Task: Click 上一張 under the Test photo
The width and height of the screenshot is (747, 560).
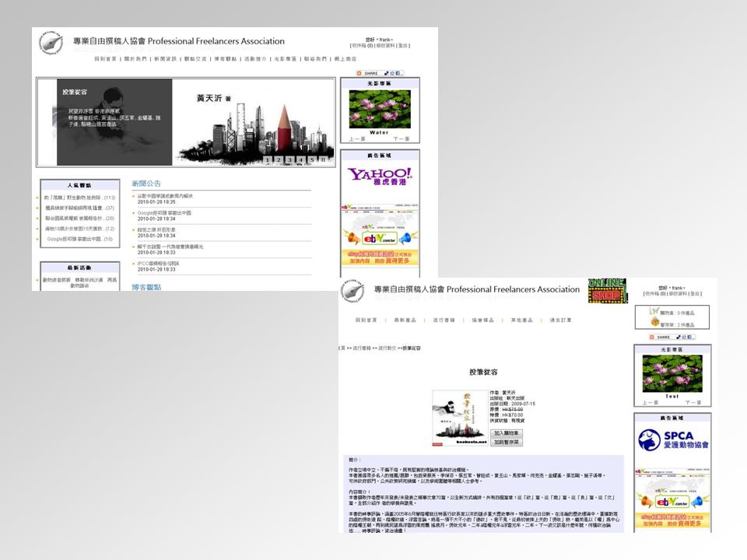Action: click(x=651, y=403)
